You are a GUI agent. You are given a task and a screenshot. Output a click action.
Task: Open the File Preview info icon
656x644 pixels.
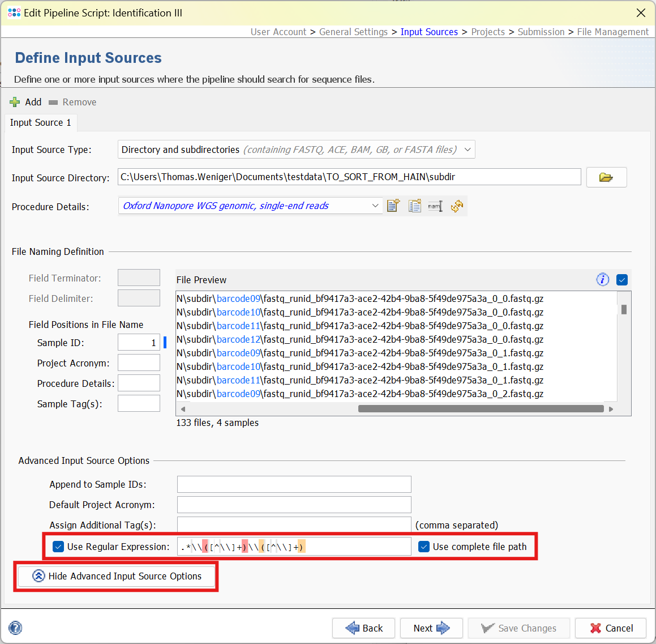(x=602, y=280)
